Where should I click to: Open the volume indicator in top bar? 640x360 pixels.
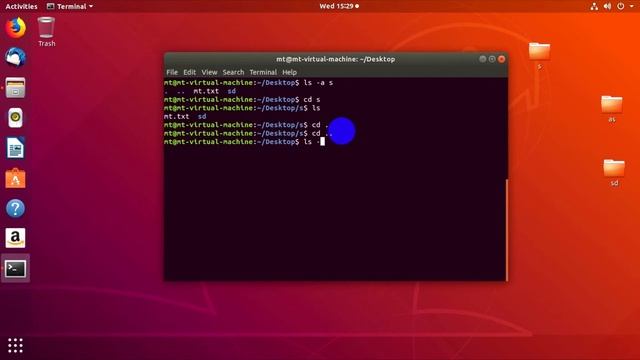tap(607, 6)
